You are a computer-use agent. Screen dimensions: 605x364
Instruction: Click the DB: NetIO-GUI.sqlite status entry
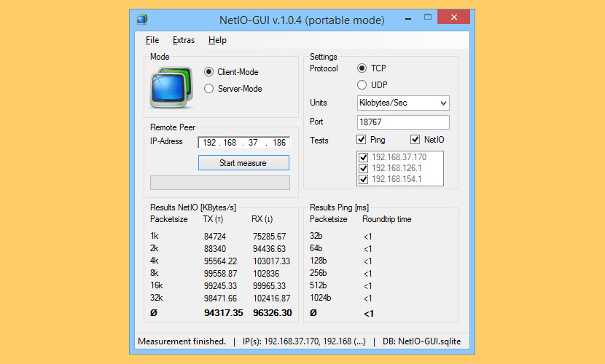point(422,341)
